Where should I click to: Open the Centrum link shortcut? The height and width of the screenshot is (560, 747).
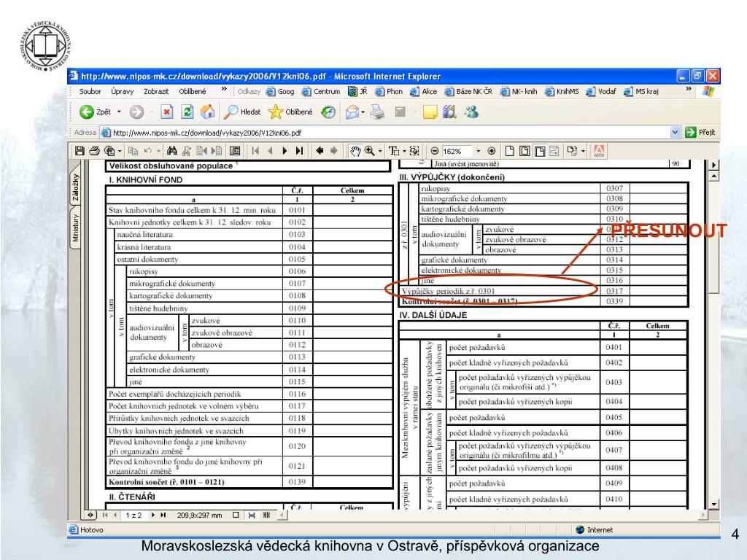tap(321, 91)
